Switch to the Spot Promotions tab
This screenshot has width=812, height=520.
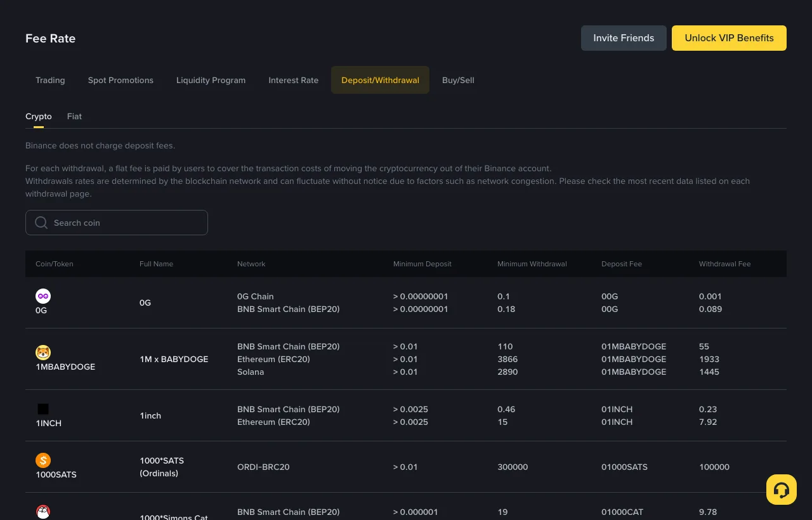coord(121,80)
